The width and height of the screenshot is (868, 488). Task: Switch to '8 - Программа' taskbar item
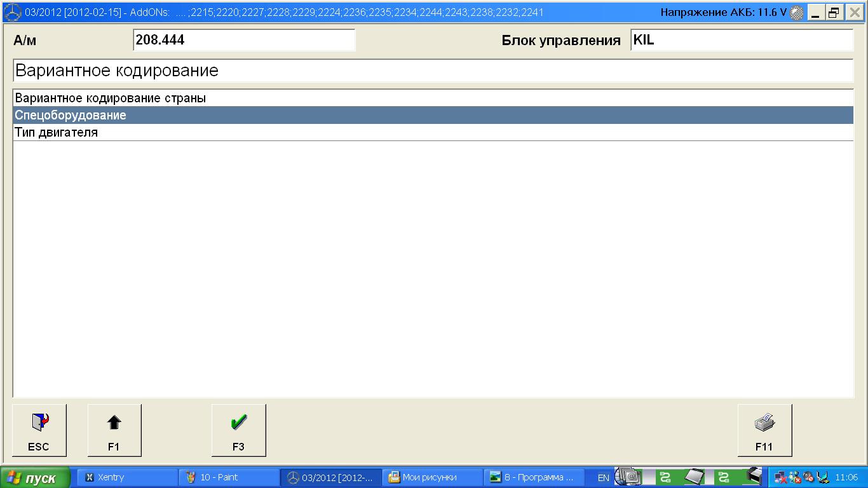[x=534, y=477]
